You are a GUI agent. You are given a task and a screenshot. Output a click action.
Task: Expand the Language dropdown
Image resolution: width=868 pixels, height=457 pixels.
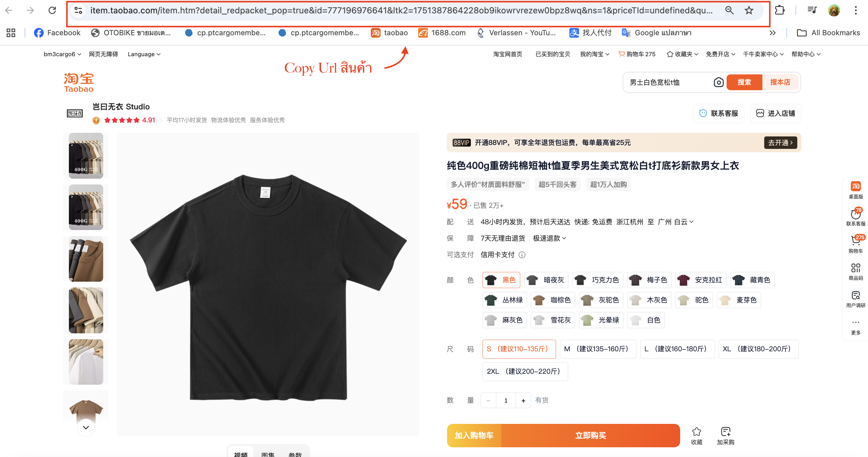[144, 54]
